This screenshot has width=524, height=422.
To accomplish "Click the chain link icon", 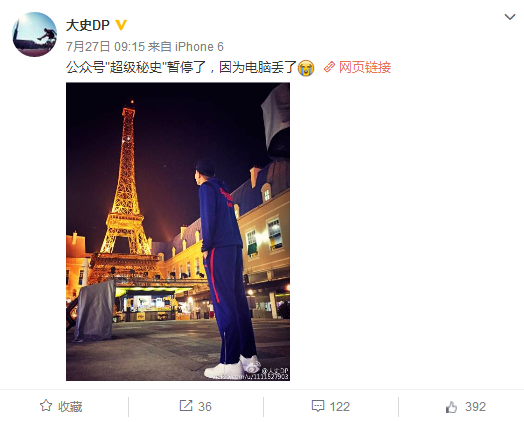I will pos(329,67).
